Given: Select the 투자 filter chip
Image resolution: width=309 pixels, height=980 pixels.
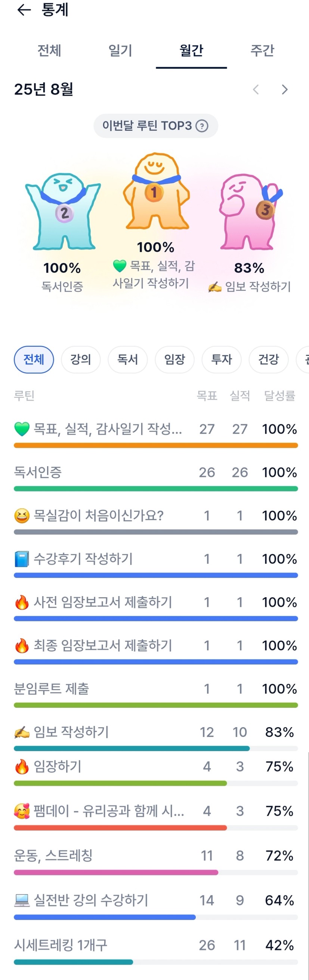Looking at the screenshot, I should 222,359.
